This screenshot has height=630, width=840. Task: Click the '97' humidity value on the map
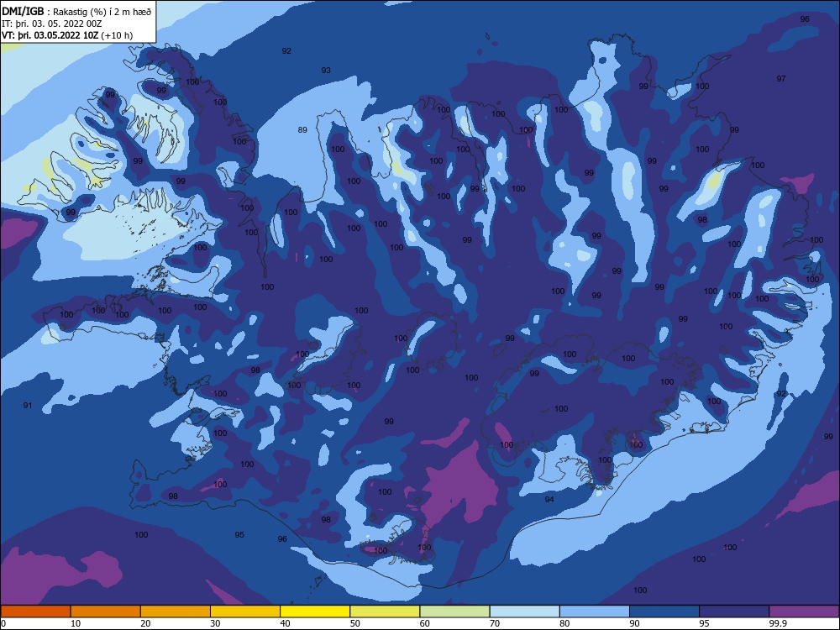click(x=781, y=79)
